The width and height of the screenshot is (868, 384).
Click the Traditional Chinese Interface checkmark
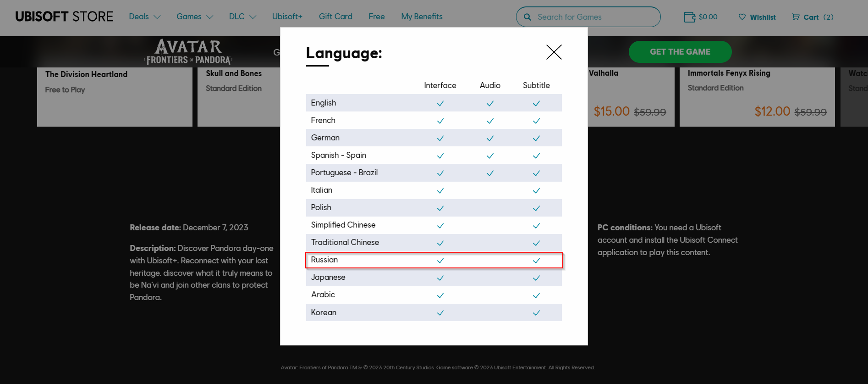pyautogui.click(x=440, y=243)
